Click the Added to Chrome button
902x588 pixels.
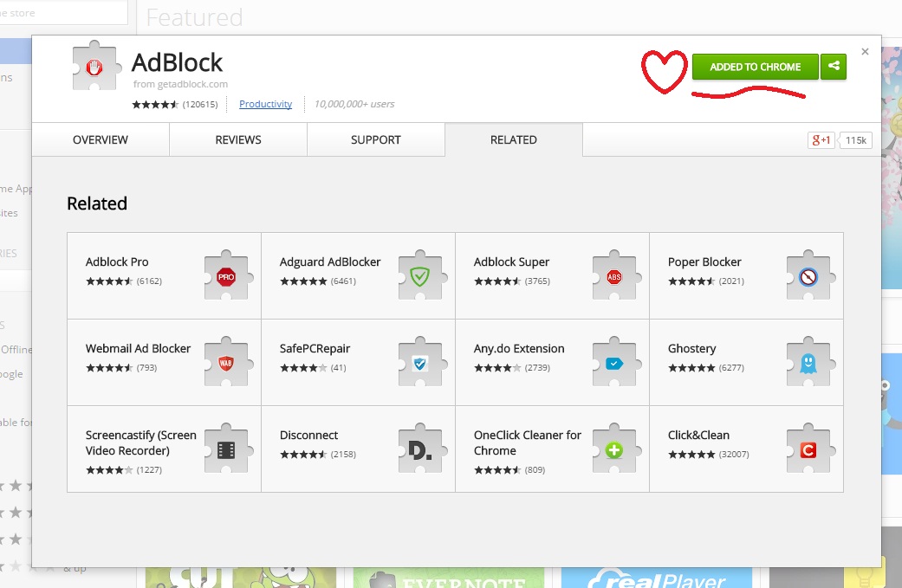pyautogui.click(x=755, y=67)
